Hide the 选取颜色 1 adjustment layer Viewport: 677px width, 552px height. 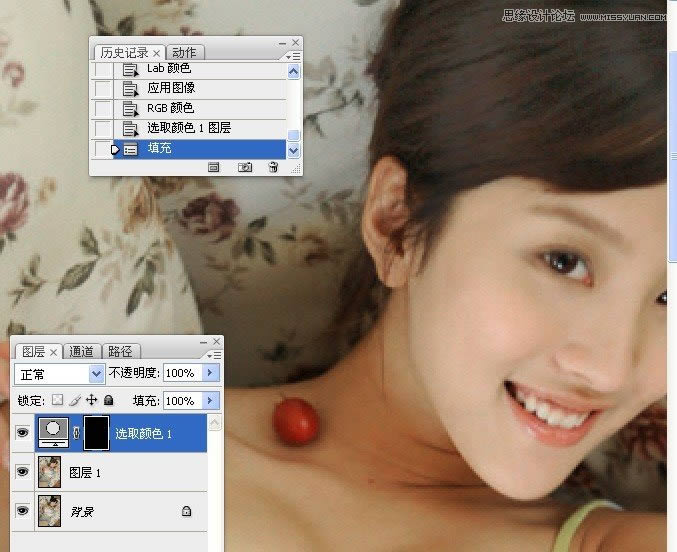click(22, 433)
